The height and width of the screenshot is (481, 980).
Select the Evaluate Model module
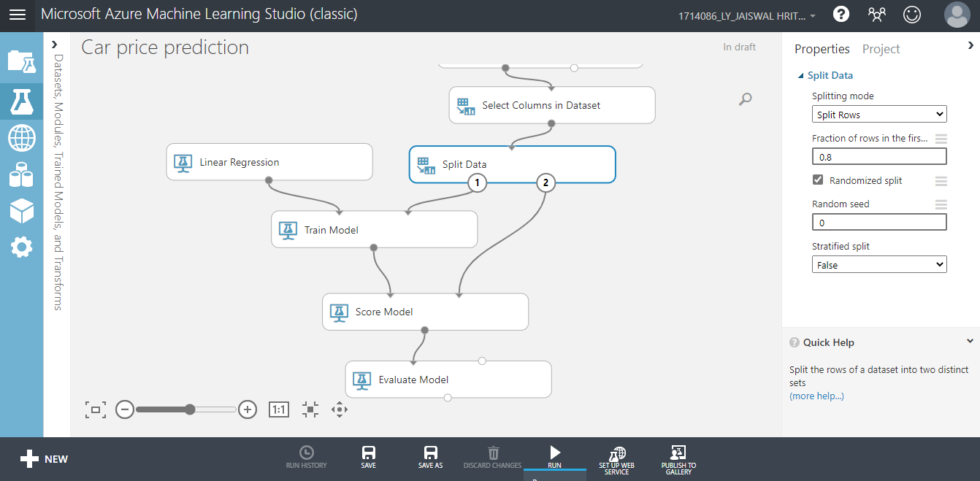[x=448, y=380]
